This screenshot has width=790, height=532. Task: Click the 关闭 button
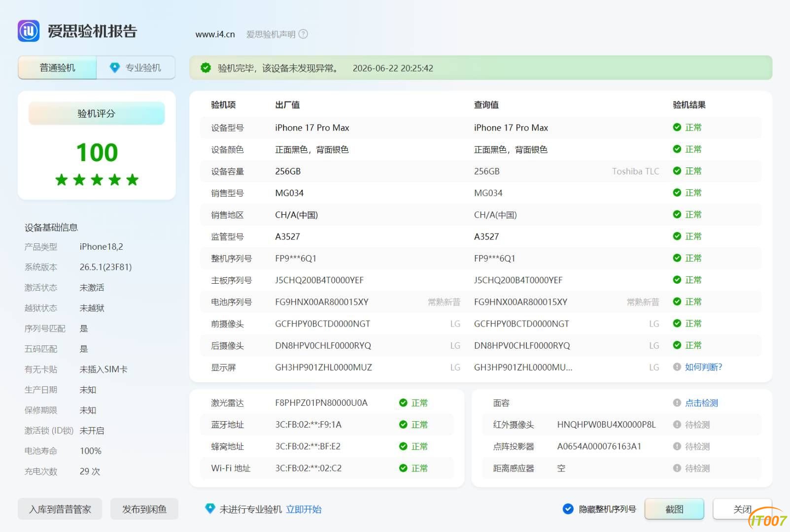pyautogui.click(x=742, y=509)
